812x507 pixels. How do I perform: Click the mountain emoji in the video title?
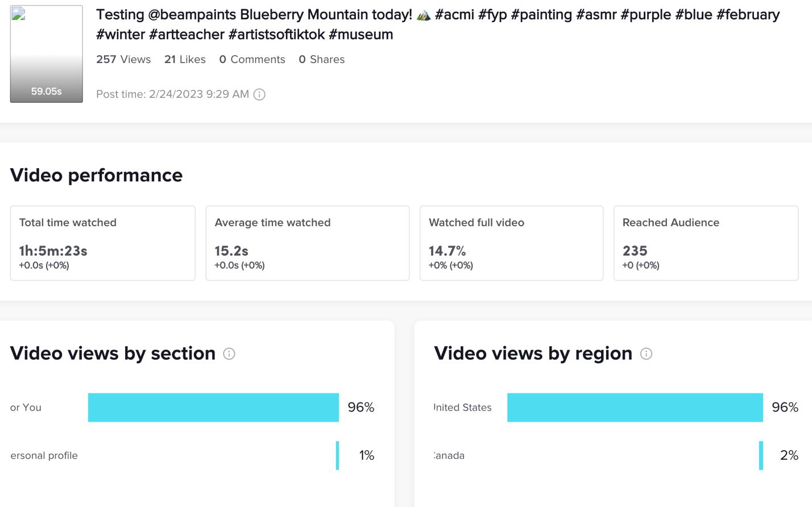[423, 15]
